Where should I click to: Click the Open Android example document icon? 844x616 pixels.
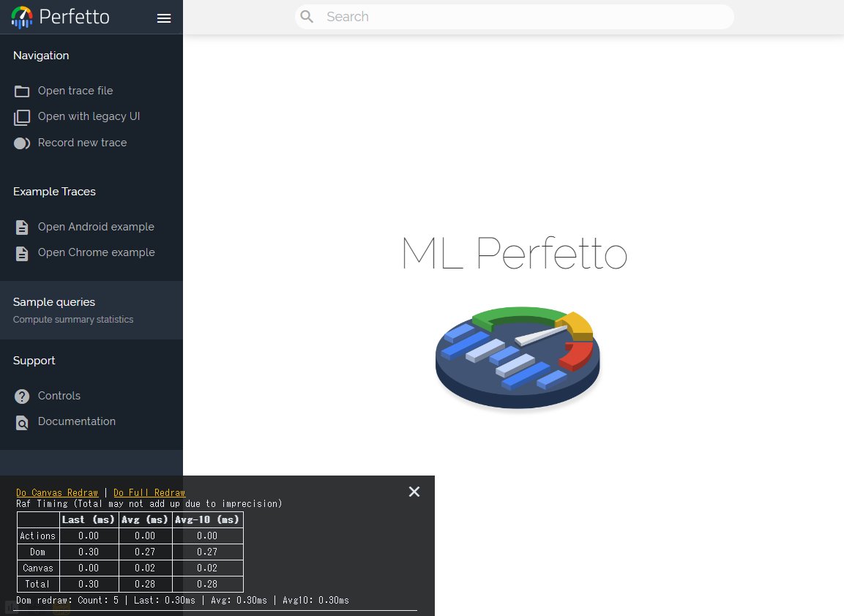(x=22, y=228)
